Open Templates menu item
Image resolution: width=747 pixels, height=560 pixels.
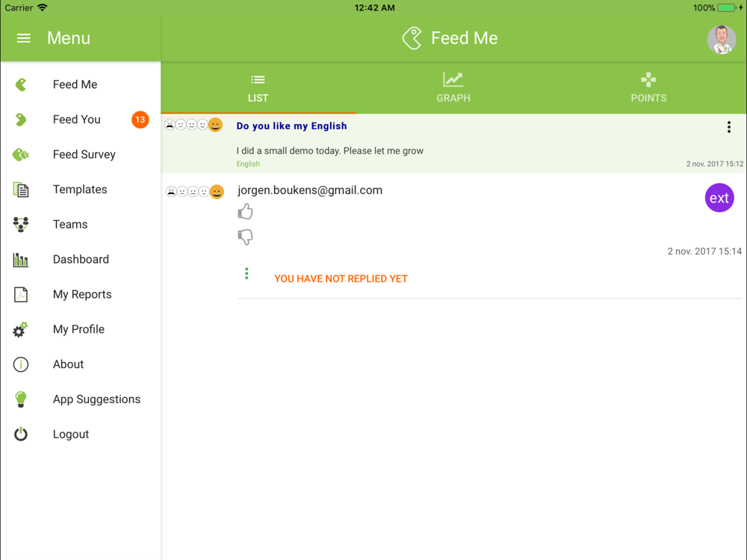coord(80,190)
